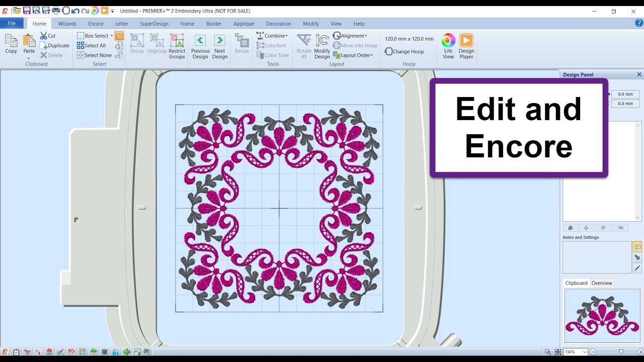Click the Notes and Settings text box
The width and height of the screenshot is (644, 362).
[x=597, y=257]
